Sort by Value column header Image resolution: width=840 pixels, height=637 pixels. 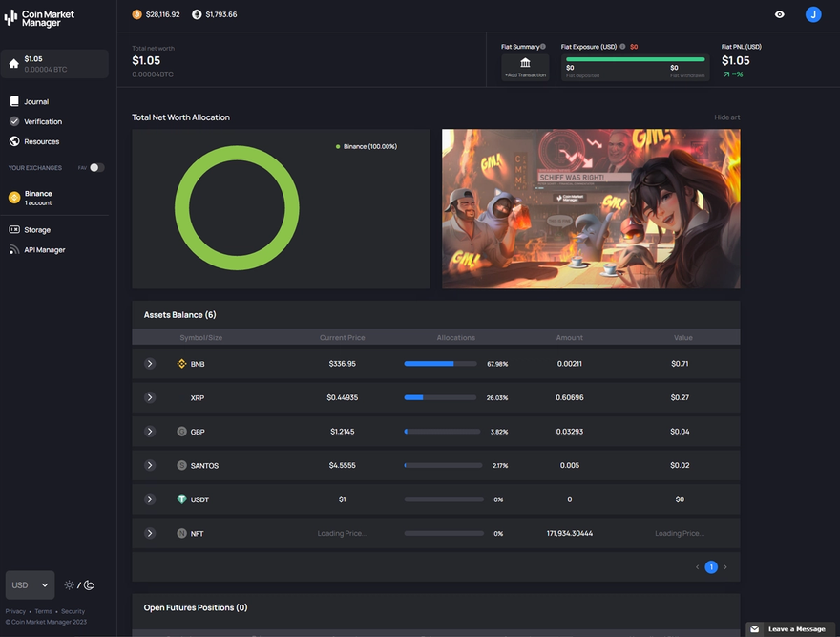click(683, 338)
